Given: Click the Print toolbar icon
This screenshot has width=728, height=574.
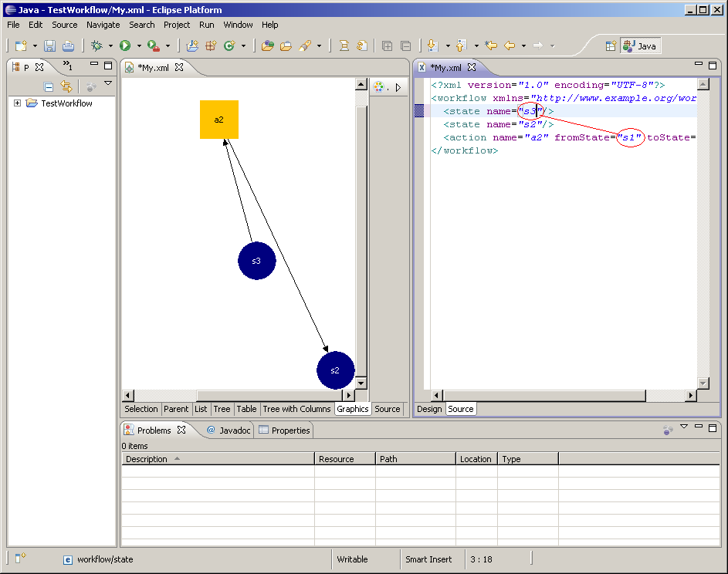Looking at the screenshot, I should [x=69, y=46].
